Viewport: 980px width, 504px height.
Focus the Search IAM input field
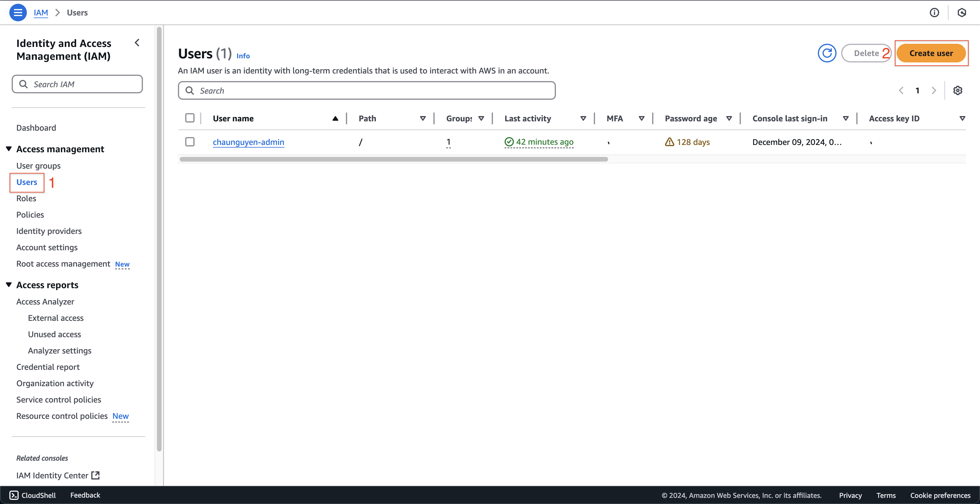77,84
